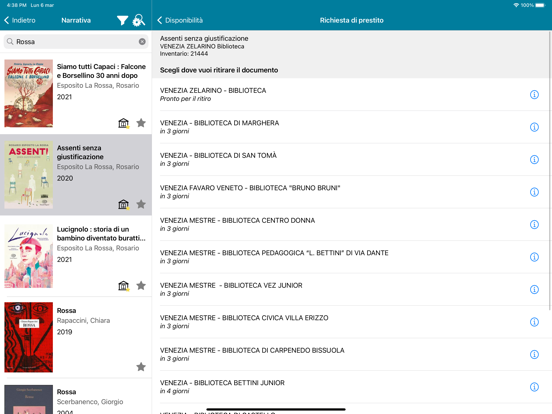Choose Biblioteca Bruno Bruni for pickup

point(352,192)
